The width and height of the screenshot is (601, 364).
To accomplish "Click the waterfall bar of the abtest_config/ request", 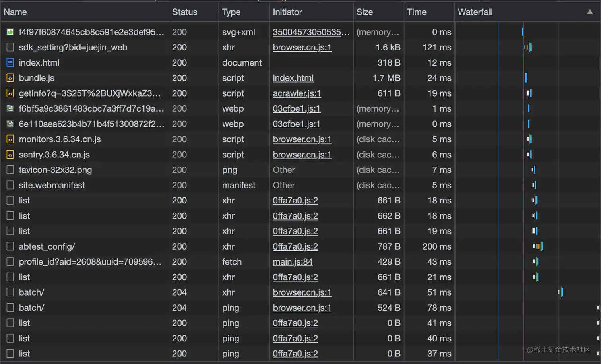I will (538, 246).
